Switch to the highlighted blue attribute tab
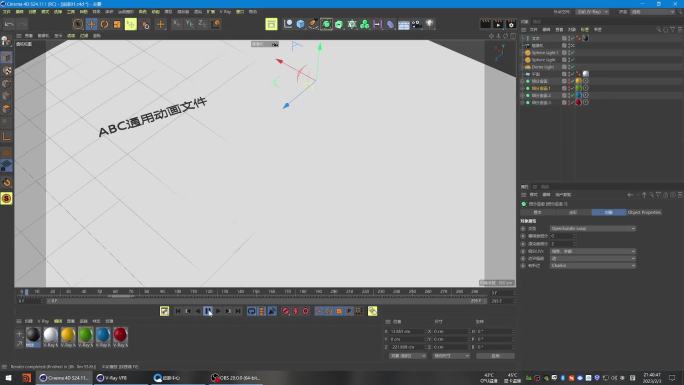 click(609, 212)
